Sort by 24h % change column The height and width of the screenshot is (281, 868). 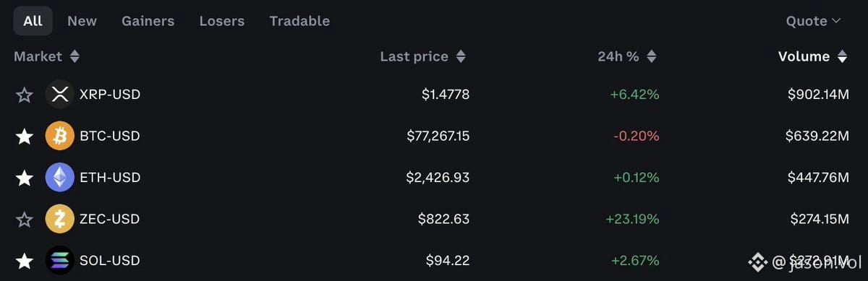click(627, 56)
